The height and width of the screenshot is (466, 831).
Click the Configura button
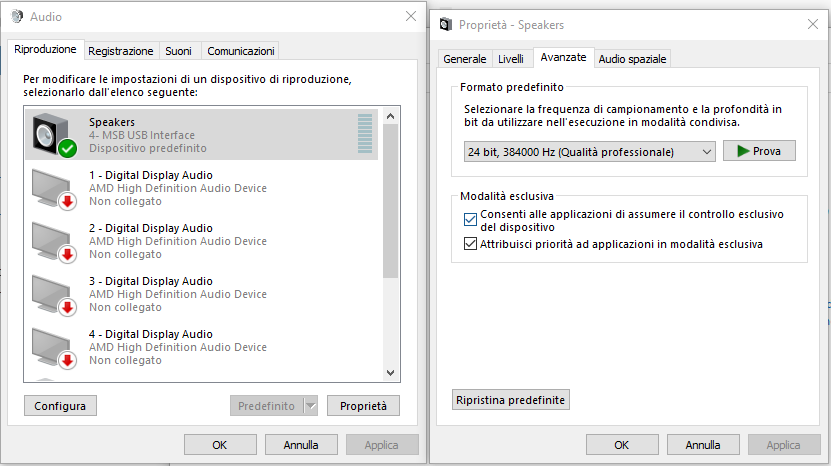tap(60, 406)
